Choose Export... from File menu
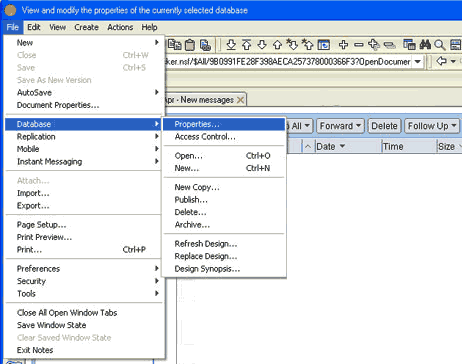462x364 pixels. click(x=84, y=206)
